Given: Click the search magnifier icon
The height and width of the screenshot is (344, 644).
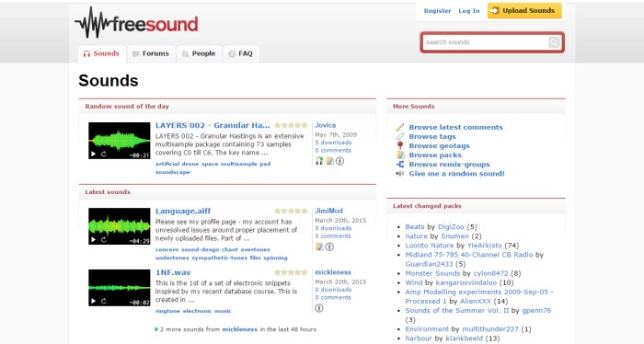Looking at the screenshot, I should click(554, 42).
